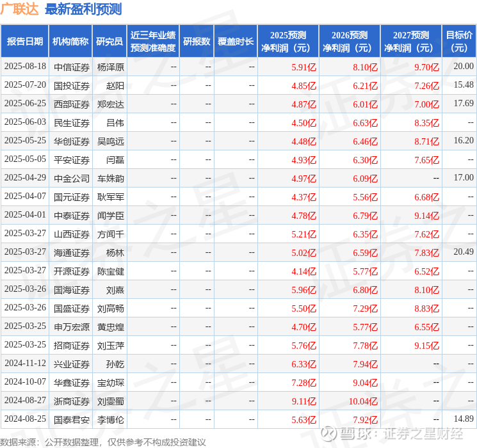The height and width of the screenshot is (448, 477).
Task: Click the target price 15.48
Action: point(464,85)
